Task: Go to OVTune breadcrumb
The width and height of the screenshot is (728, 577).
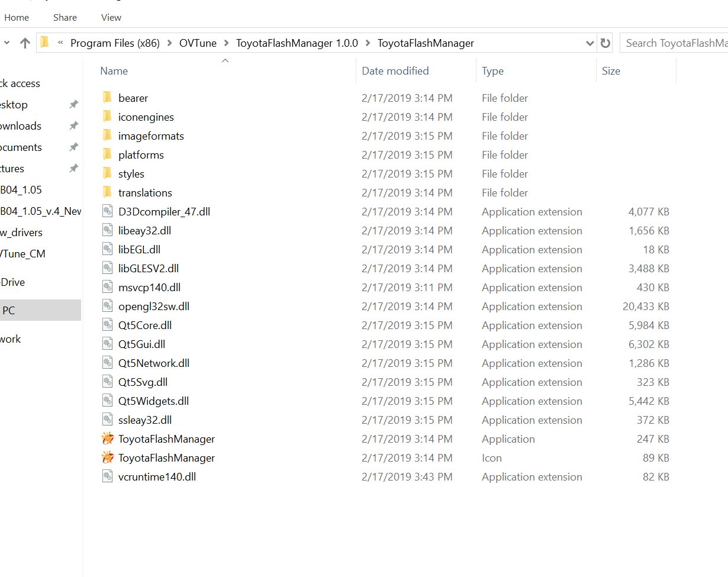Action: click(x=197, y=43)
